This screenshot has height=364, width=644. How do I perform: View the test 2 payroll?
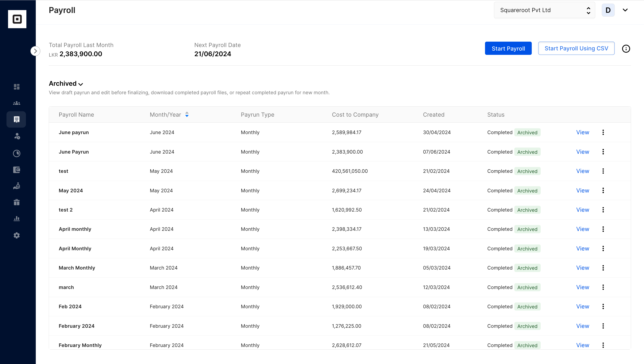(583, 210)
